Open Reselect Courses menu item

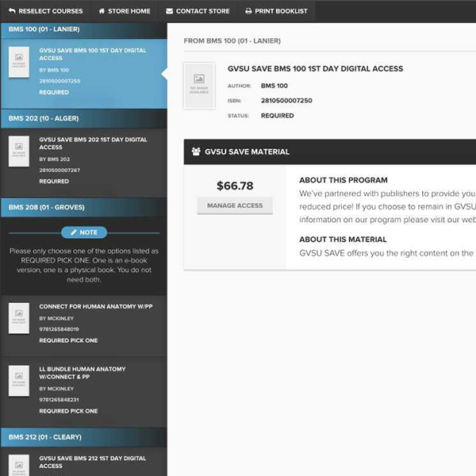click(x=46, y=11)
